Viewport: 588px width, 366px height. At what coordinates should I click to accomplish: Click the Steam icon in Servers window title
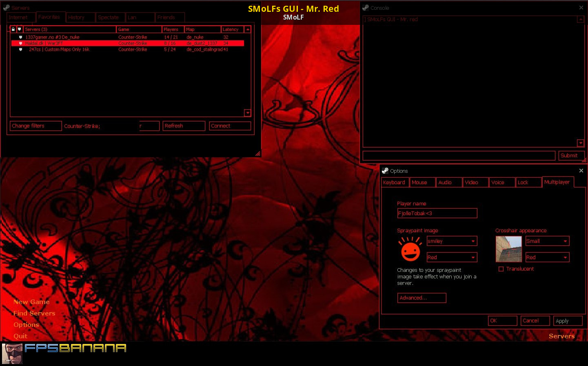click(x=6, y=7)
